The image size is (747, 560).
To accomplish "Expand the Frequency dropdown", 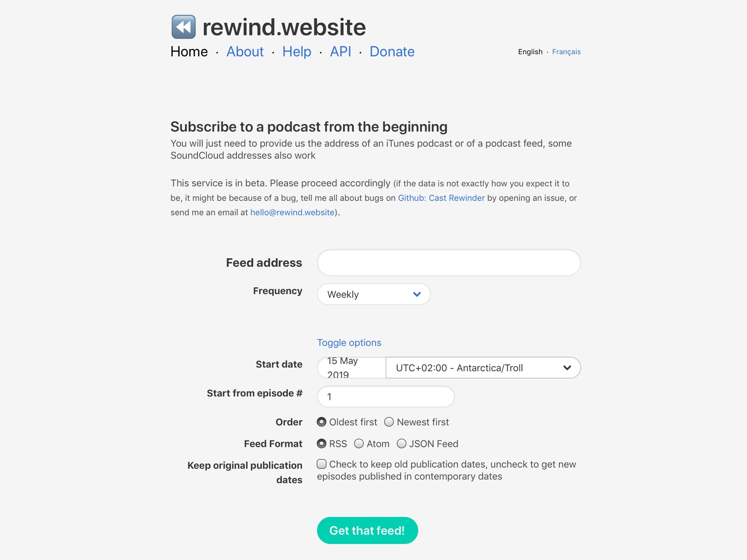I will pyautogui.click(x=373, y=294).
